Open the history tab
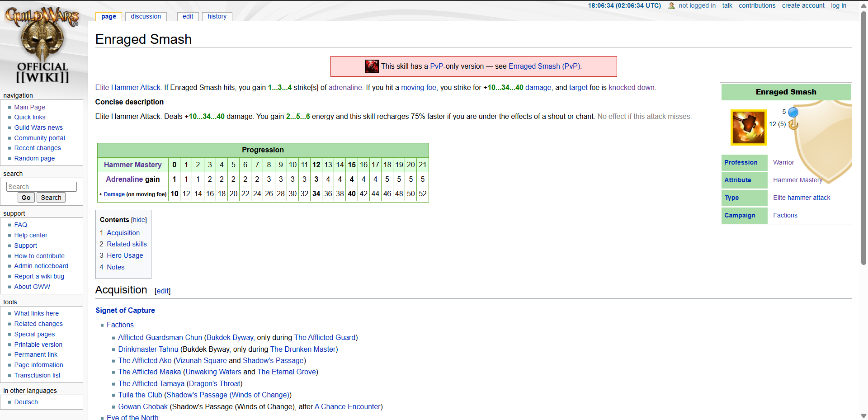This screenshot has height=420, width=868. click(217, 16)
